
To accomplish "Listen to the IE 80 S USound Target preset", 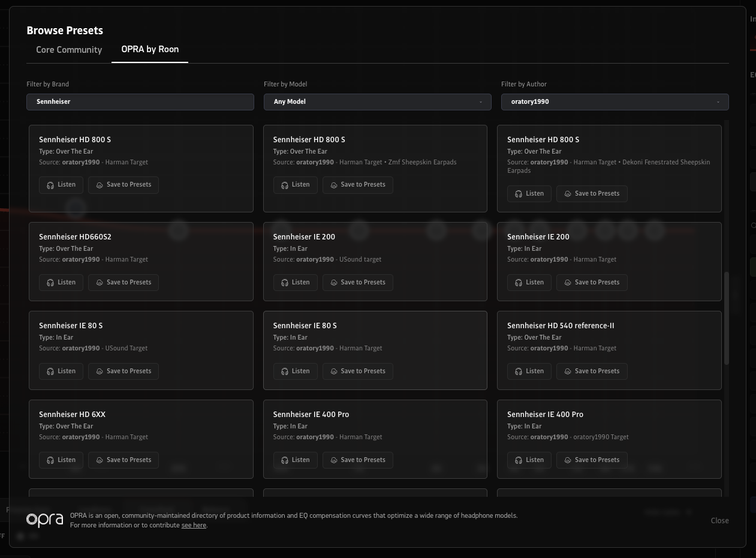I will (x=61, y=371).
